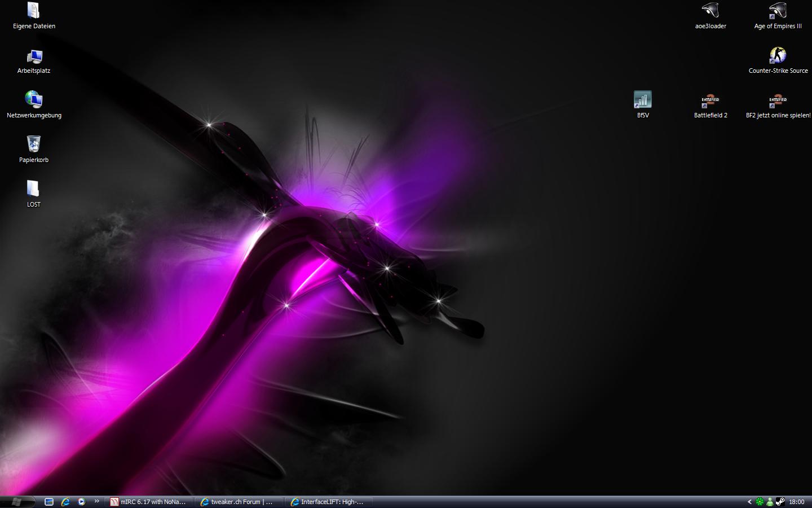Screen dimensions: 812x508
Task: Expand the quick launch overflow chevron
Action: [96, 501]
